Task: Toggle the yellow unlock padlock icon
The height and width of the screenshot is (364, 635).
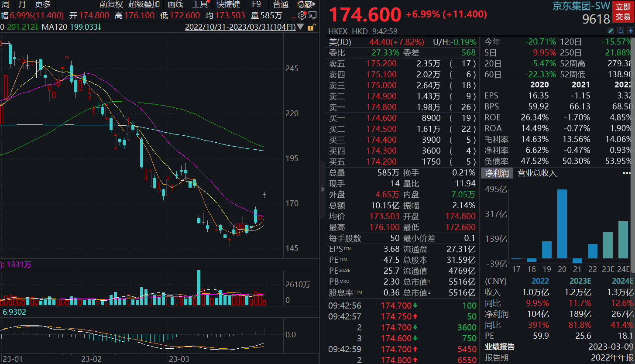Action: 312,27
